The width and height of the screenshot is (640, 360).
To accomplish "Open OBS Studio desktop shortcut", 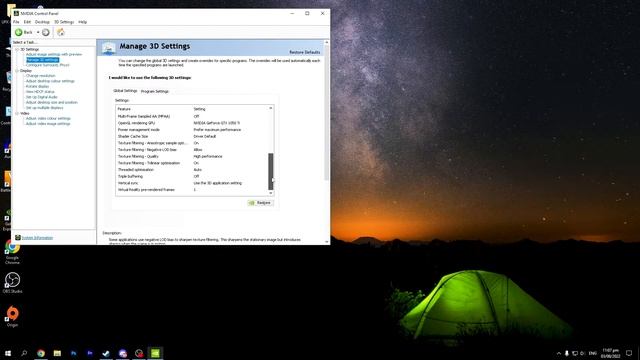I will 12,283.
